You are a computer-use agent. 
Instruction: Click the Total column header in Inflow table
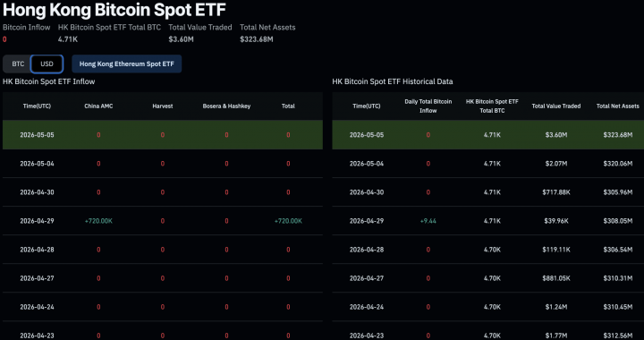[288, 106]
